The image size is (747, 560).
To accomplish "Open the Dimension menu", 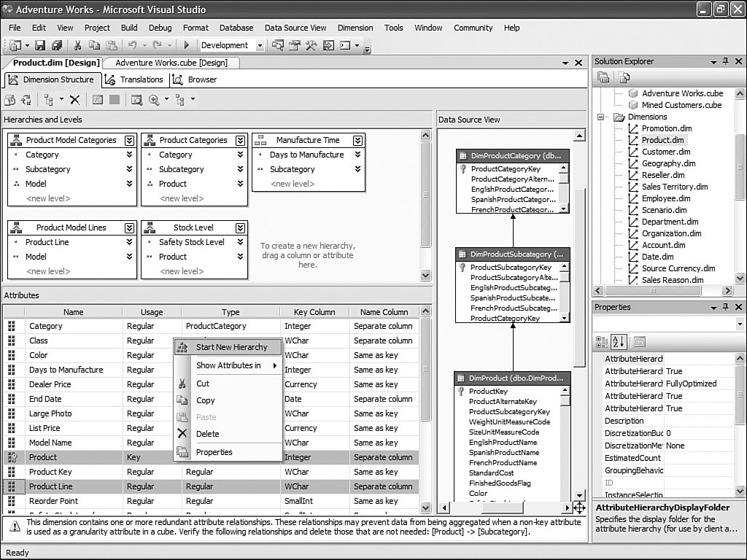I will pos(355,28).
